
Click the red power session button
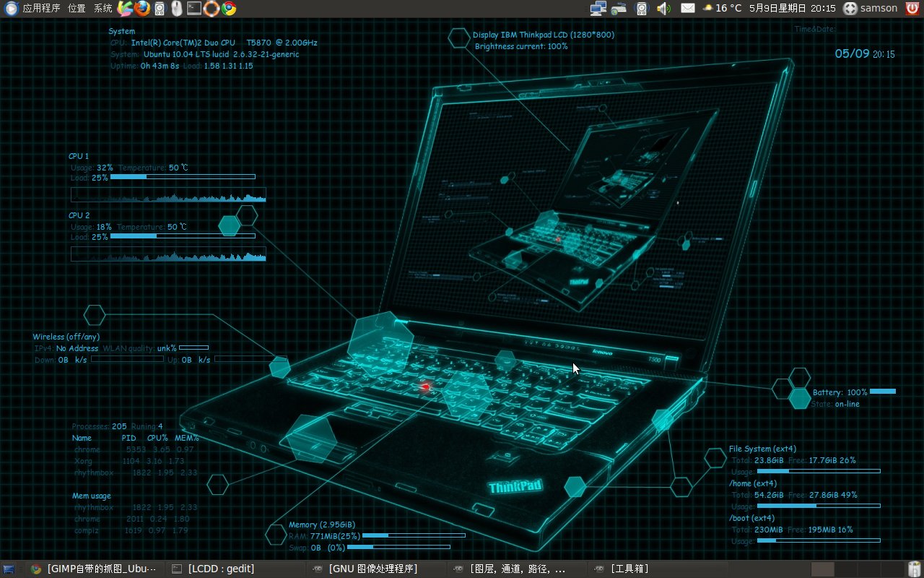(912, 9)
